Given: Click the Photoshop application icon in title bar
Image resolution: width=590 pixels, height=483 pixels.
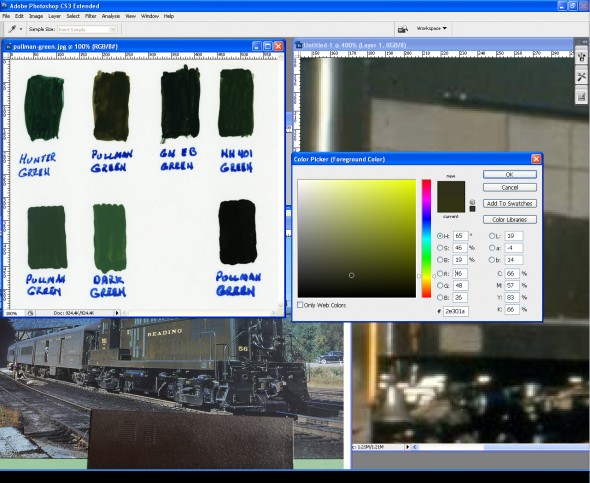Looking at the screenshot, I should coord(4,5).
